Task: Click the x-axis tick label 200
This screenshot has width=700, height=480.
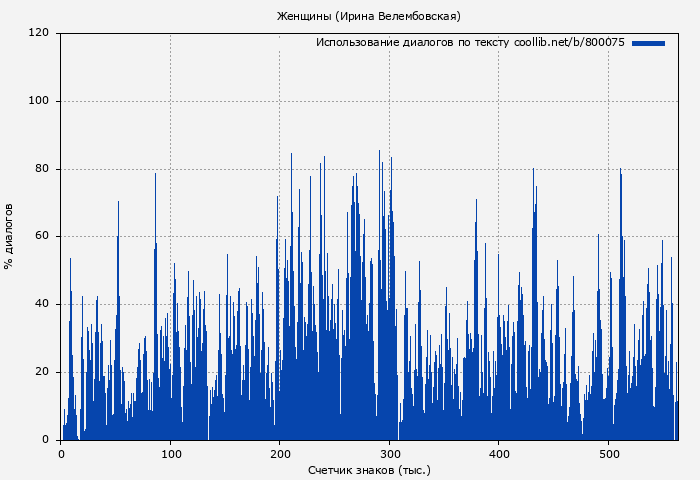Action: tap(280, 454)
